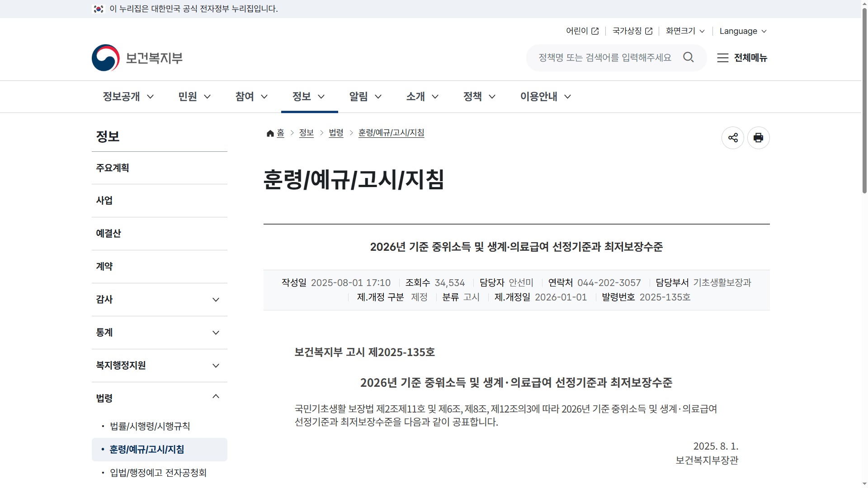The width and height of the screenshot is (868, 488).
Task: Switch to the 알림 navigation menu
Action: [x=359, y=96]
